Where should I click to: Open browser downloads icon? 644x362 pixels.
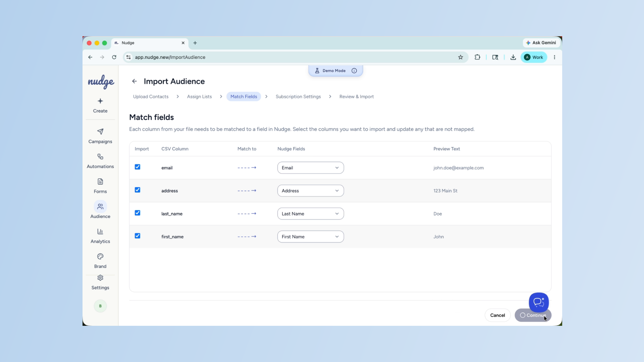tap(513, 57)
